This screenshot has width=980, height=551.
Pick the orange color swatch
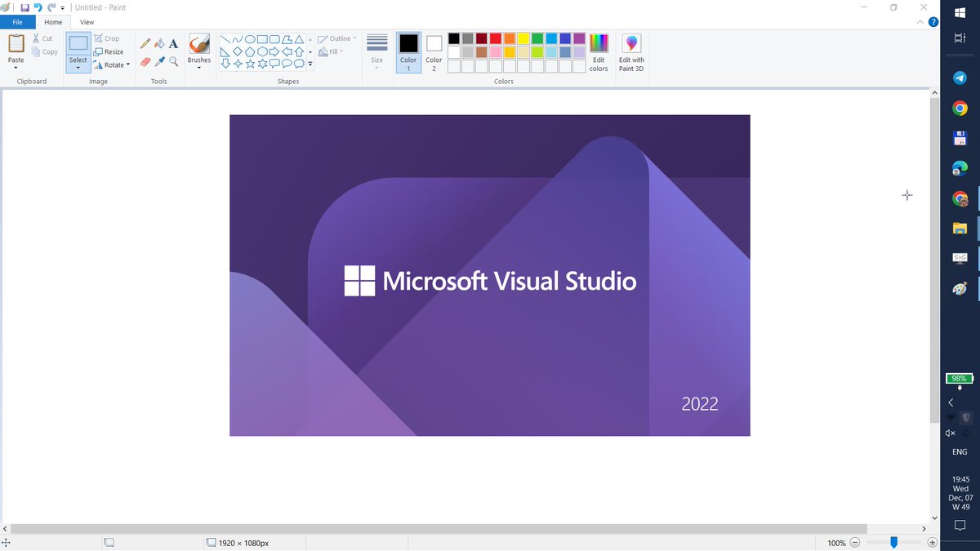510,38
